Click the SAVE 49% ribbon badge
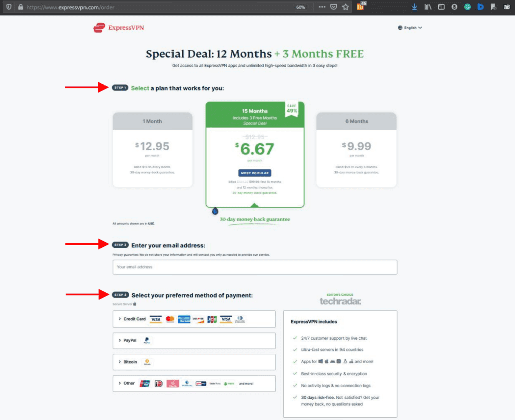The height and width of the screenshot is (420, 515). coord(292,109)
